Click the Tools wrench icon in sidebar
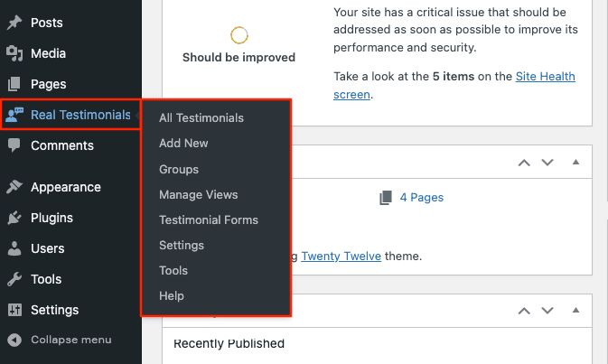Image resolution: width=608 pixels, height=364 pixels. click(x=14, y=279)
